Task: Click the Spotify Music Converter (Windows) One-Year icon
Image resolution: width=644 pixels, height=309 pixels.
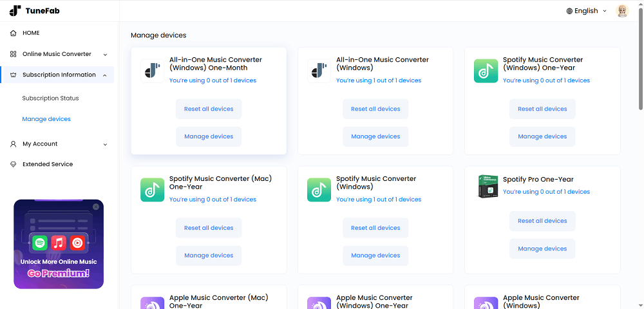Action: click(x=486, y=71)
